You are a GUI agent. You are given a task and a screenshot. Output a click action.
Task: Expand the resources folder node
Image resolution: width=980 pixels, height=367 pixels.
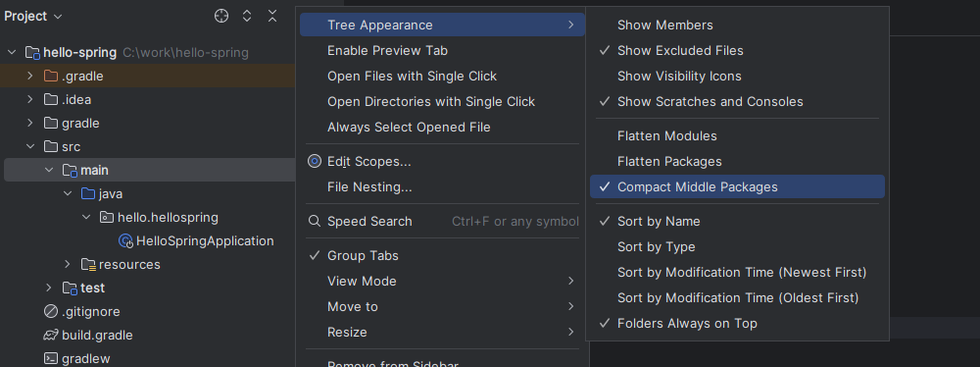pos(68,264)
